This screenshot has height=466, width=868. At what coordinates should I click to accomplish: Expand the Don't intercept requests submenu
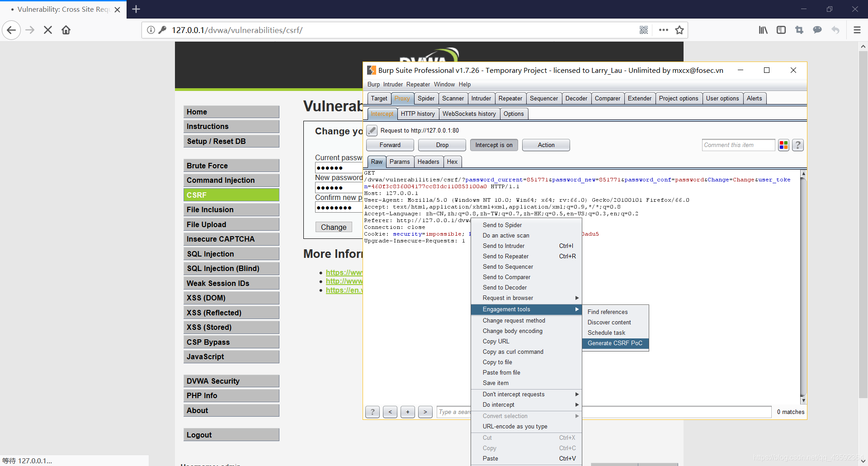526,395
